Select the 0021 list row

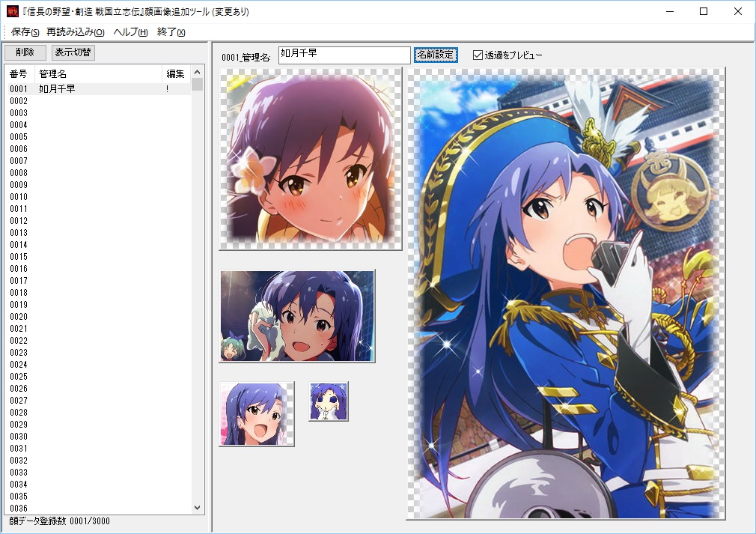tap(98, 329)
